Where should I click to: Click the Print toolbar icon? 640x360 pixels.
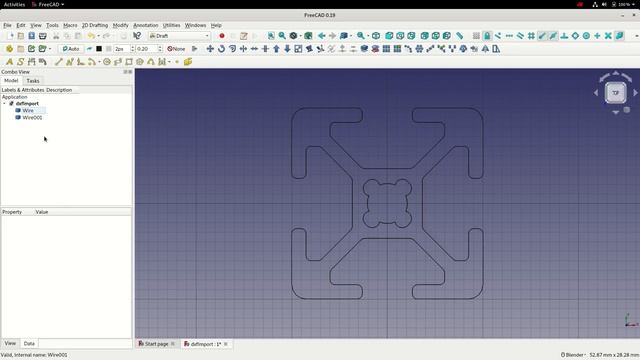(42, 36)
